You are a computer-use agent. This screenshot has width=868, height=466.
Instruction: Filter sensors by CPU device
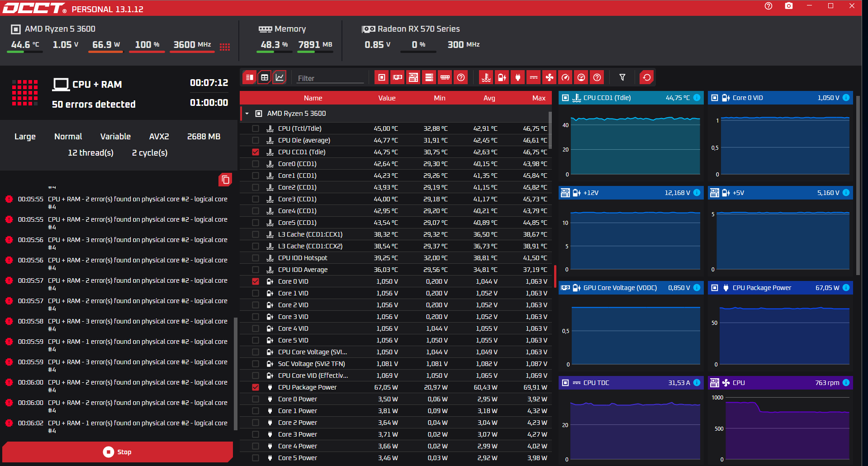[382, 77]
